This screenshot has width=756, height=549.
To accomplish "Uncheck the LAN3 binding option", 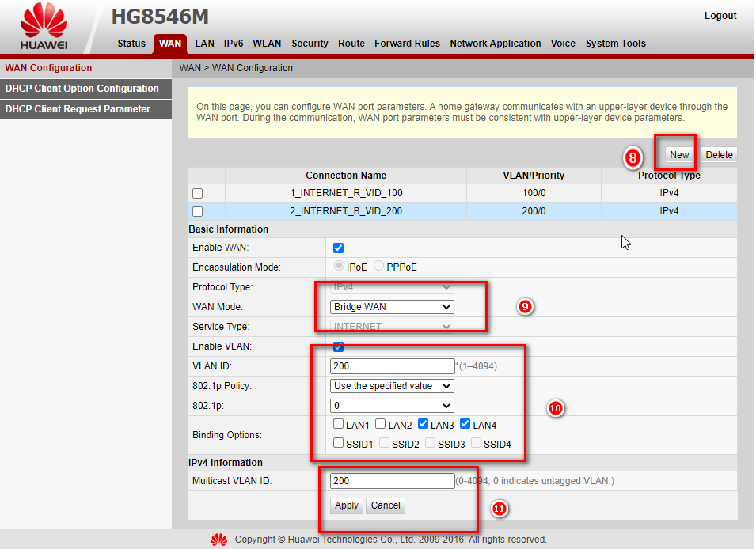I will pyautogui.click(x=423, y=425).
